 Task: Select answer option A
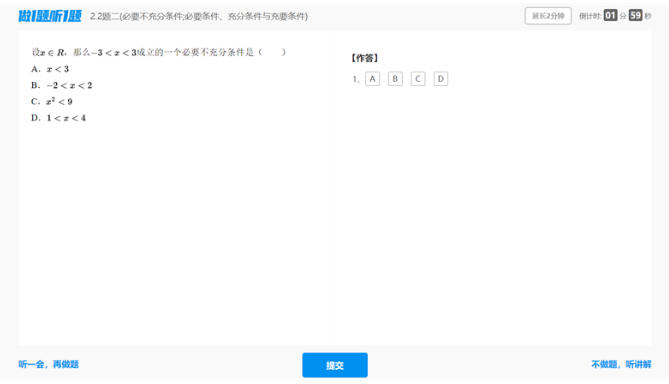point(372,79)
